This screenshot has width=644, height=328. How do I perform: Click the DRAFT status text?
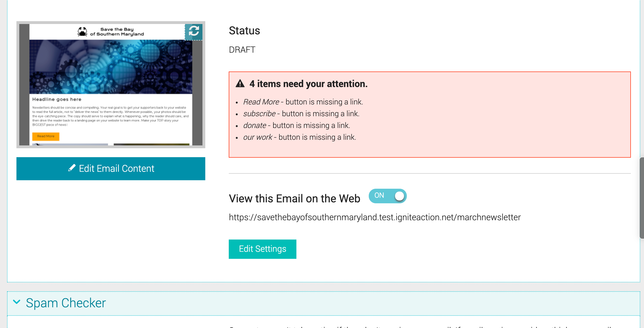242,50
